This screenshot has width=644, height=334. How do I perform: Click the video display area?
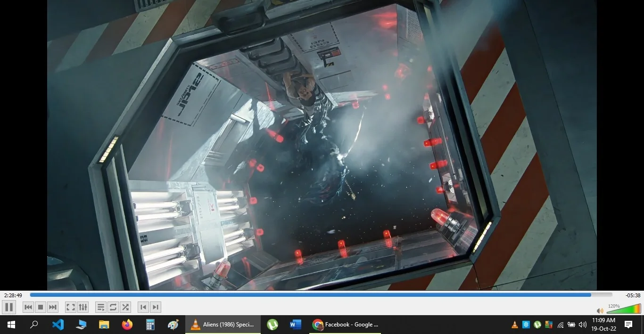(322, 145)
